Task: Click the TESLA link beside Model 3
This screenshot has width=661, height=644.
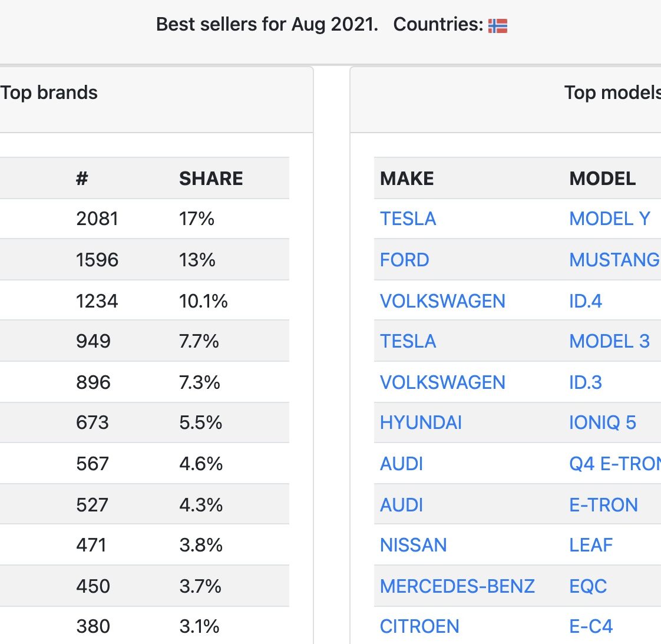Action: [408, 341]
